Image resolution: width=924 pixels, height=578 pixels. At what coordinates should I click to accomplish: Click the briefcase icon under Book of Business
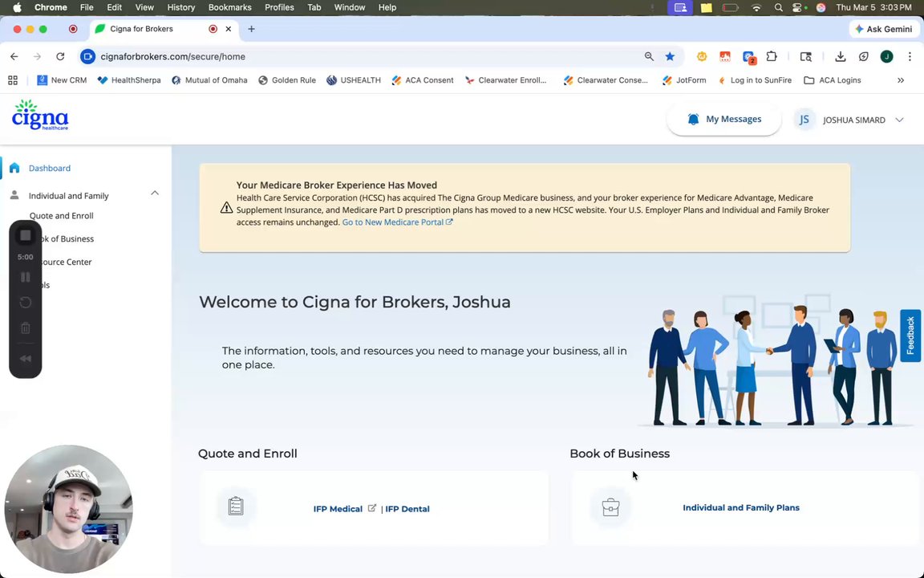[610, 507]
